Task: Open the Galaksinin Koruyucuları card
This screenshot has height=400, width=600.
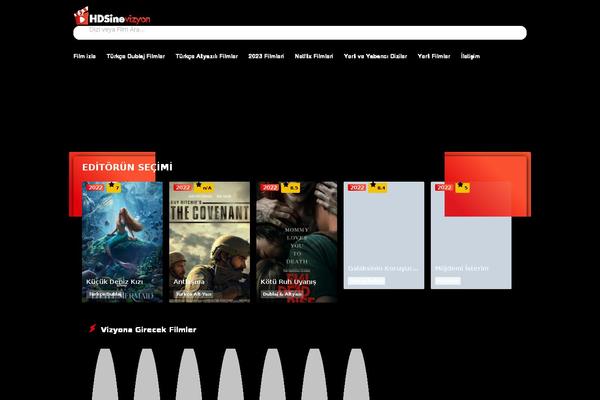Action: (384, 235)
